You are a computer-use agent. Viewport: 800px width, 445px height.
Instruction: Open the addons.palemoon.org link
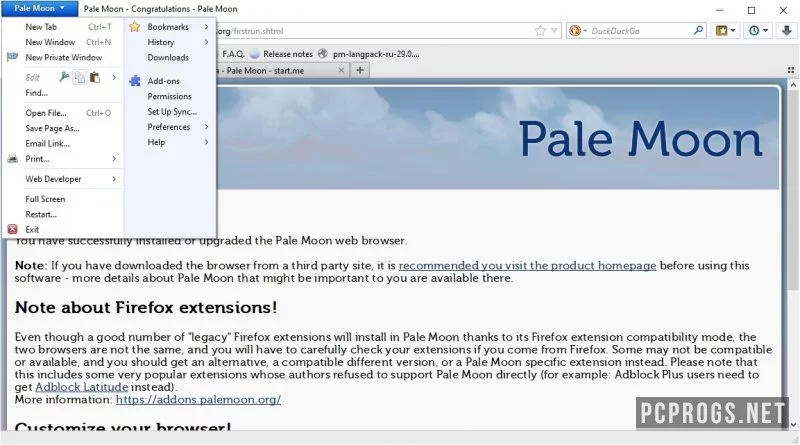pos(198,400)
